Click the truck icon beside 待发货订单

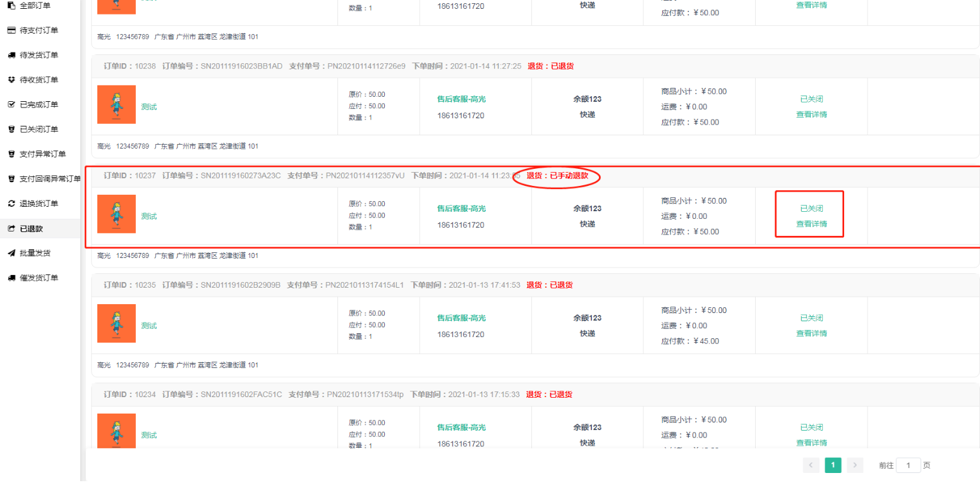pyautogui.click(x=11, y=55)
